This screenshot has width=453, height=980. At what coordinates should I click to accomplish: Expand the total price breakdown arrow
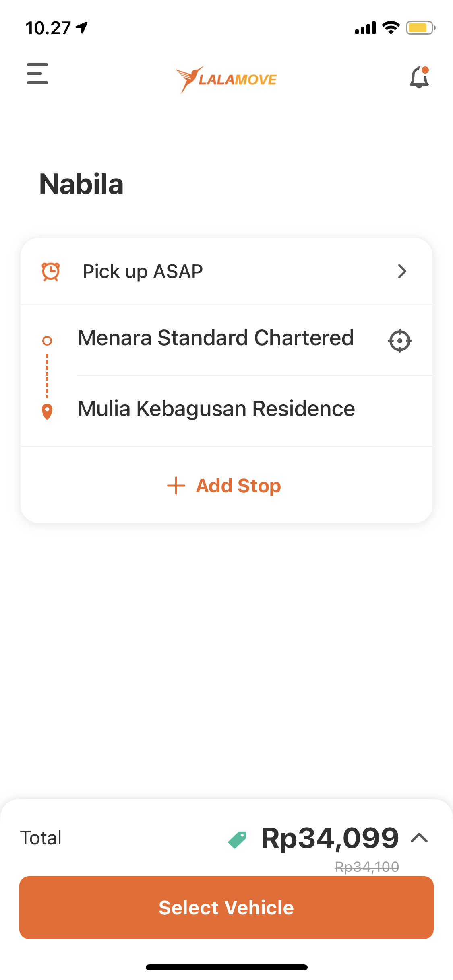point(419,838)
